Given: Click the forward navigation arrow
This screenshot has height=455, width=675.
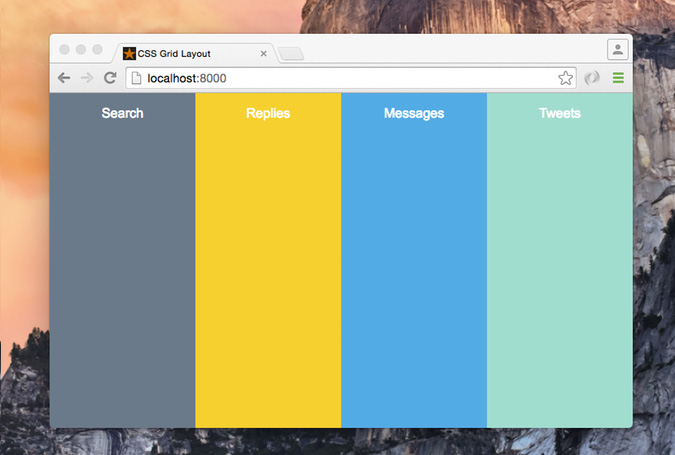Looking at the screenshot, I should click(x=87, y=78).
